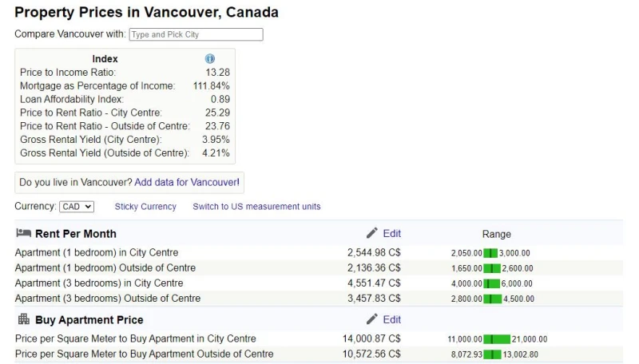Click range bar for buy price Outside of Centre
Image resolution: width=639 pixels, height=364 pixels.
coord(492,354)
